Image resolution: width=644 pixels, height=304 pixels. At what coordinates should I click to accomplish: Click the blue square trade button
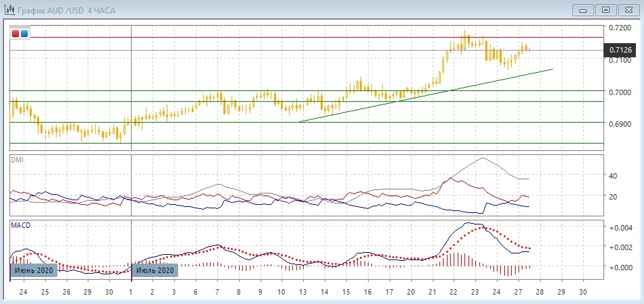pos(24,34)
